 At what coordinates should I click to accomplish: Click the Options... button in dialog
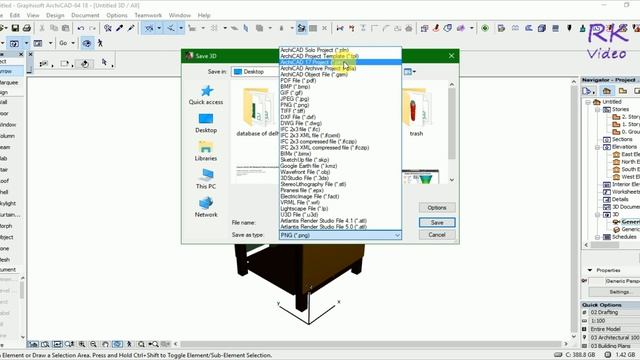click(437, 208)
